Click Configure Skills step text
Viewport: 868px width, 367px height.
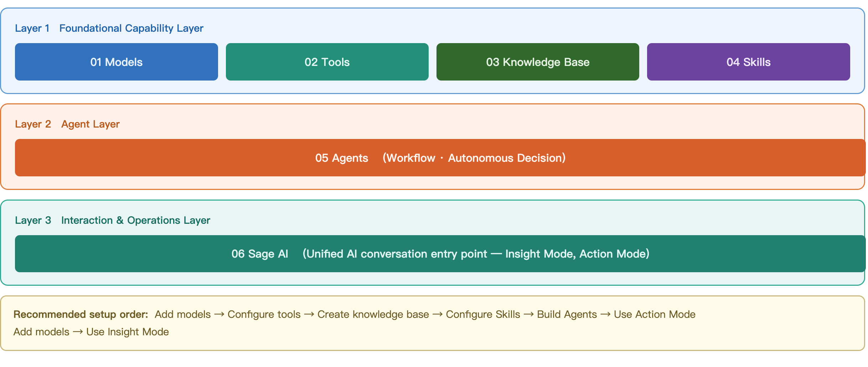(483, 314)
